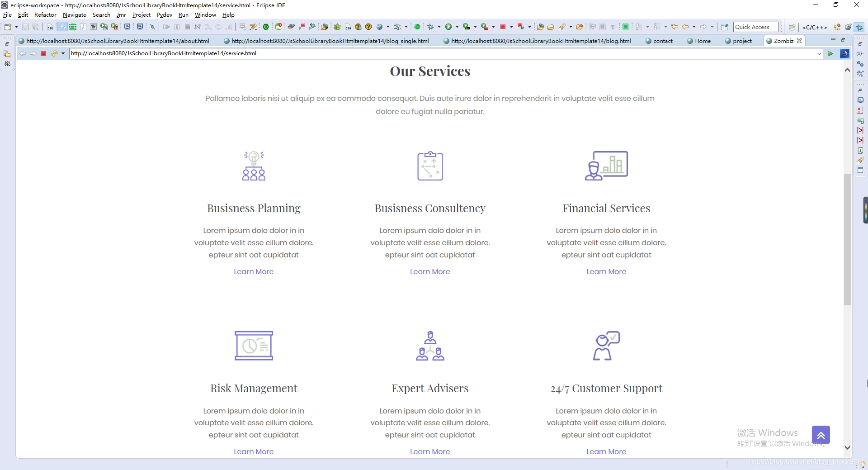Click the toolbar Back navigation yellow arrow
This screenshot has width=868, height=470.
click(685, 27)
